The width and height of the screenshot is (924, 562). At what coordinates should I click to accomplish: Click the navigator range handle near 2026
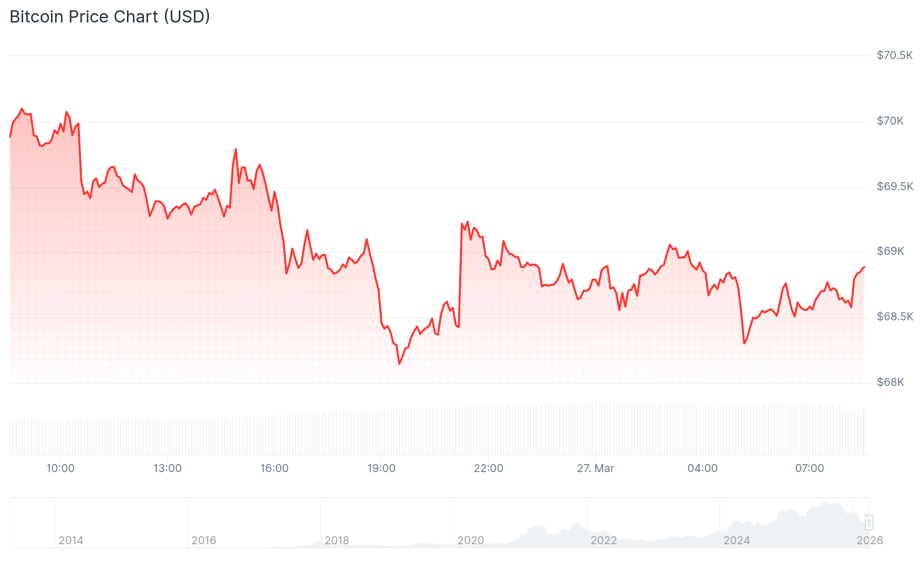869,522
